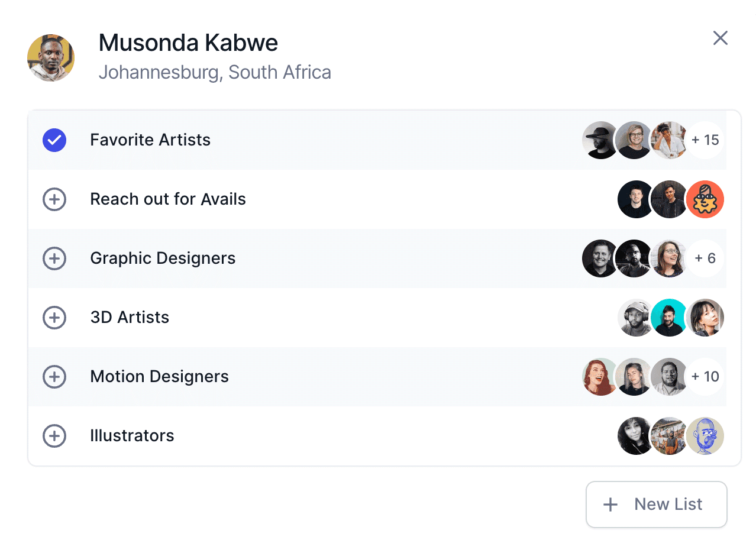756x556 pixels.
Task: Add artist to 3D Artists list
Action: [x=54, y=318]
